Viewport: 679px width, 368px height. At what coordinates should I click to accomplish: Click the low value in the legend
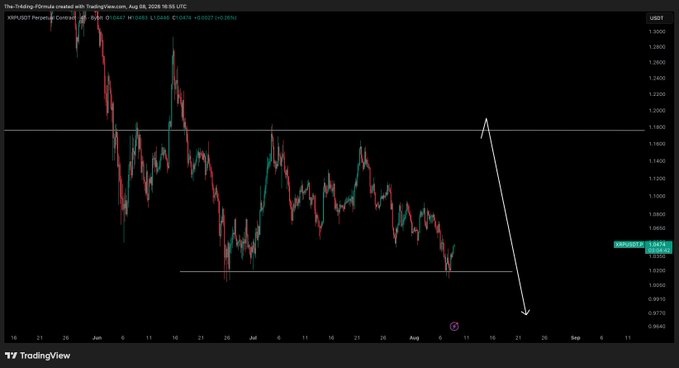(x=159, y=18)
